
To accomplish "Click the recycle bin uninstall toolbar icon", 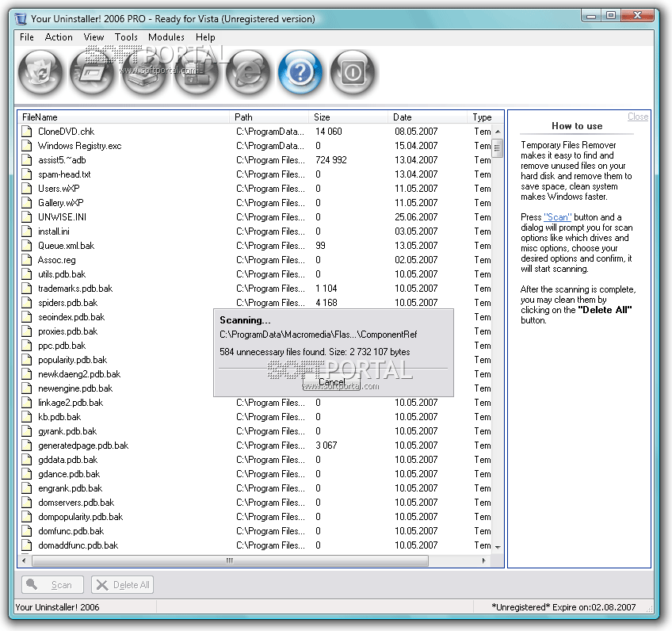I will coord(40,73).
